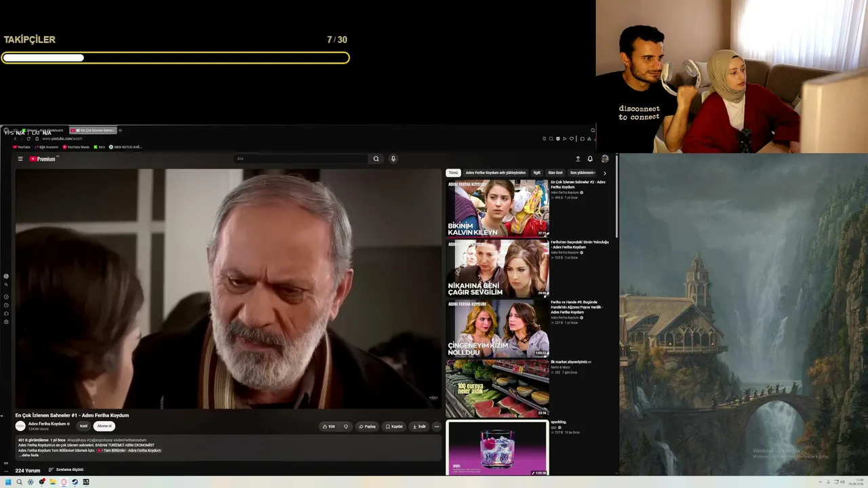Go to YouTube Premium home logo
Viewport: 868px width, 488px height.
pos(43,159)
